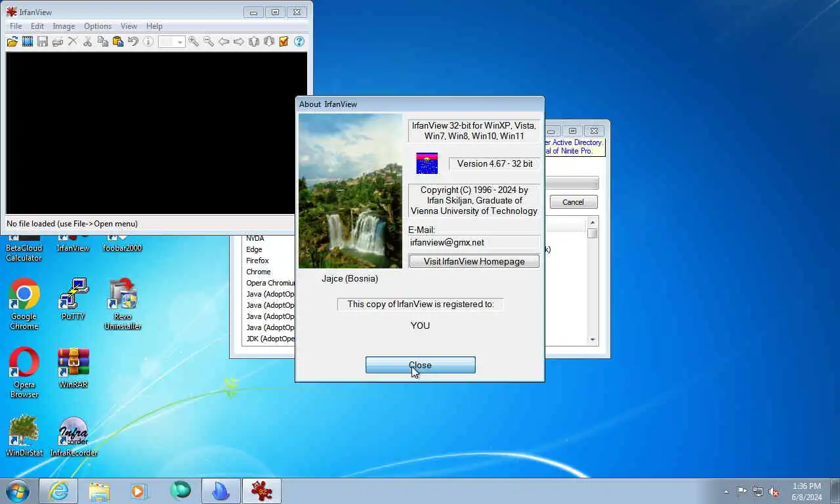Click the Ninite list scrollbar down arrow

pyautogui.click(x=593, y=339)
